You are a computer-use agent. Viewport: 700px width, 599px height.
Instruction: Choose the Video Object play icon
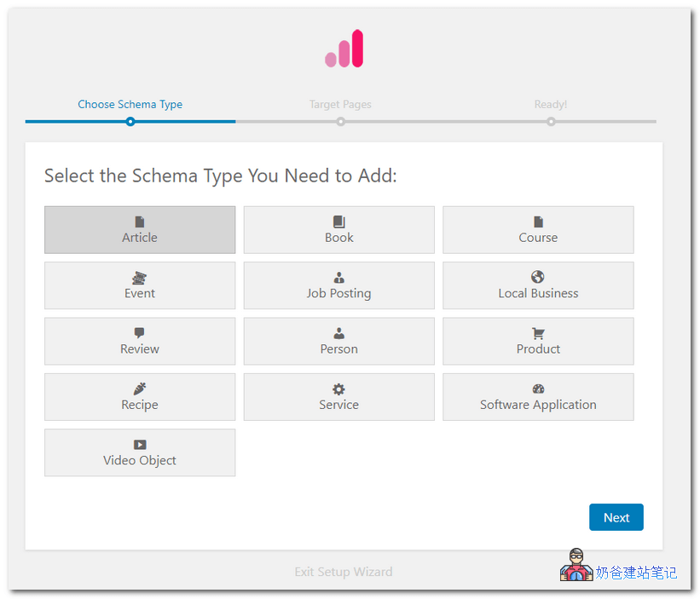[x=140, y=445]
